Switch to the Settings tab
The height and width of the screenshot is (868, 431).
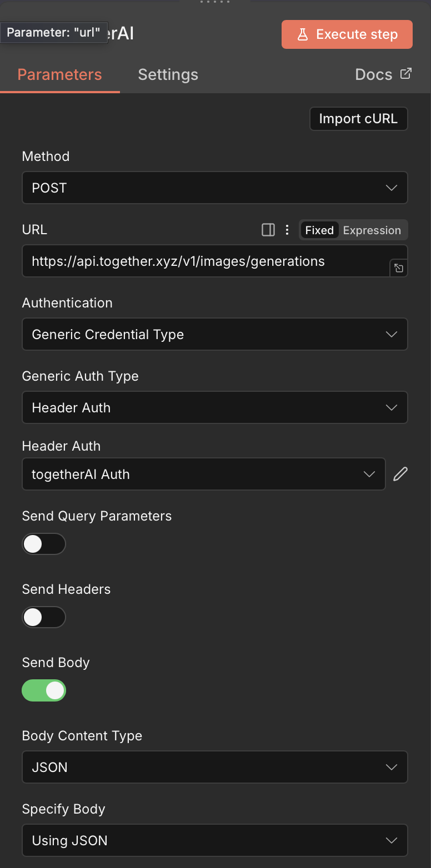pyautogui.click(x=168, y=74)
